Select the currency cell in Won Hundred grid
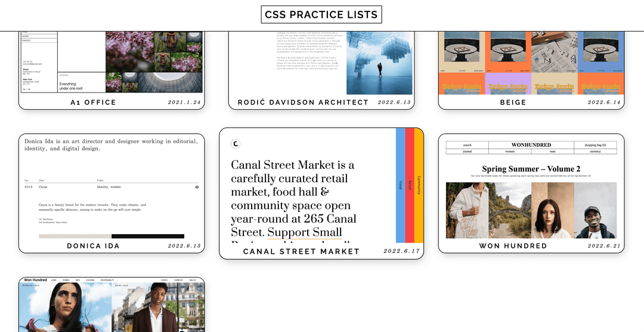This screenshot has height=332, width=644. pos(595,152)
